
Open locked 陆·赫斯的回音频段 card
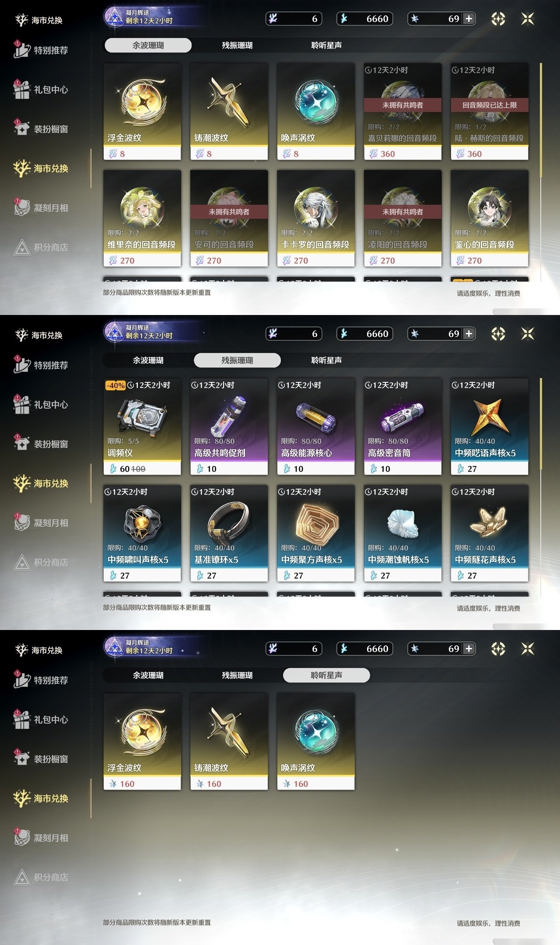click(x=490, y=112)
